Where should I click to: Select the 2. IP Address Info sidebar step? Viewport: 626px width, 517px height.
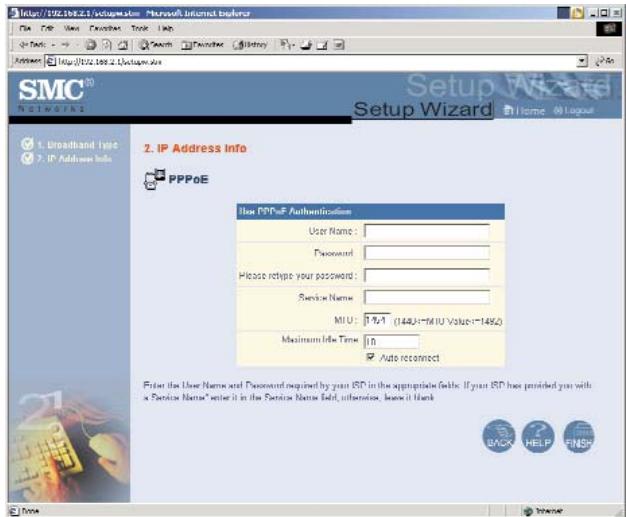pos(75,159)
